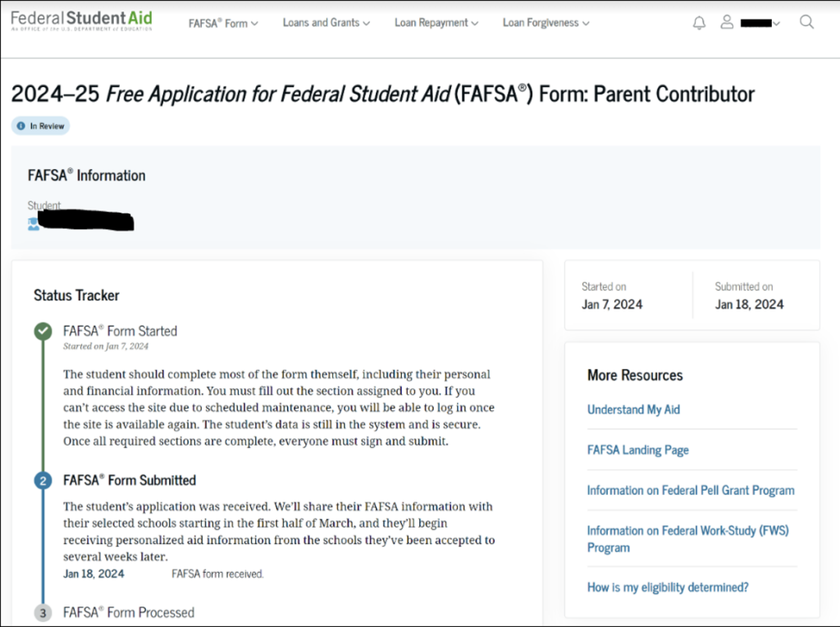
Task: Click the student profile icon under FAFSA Information
Action: click(33, 222)
